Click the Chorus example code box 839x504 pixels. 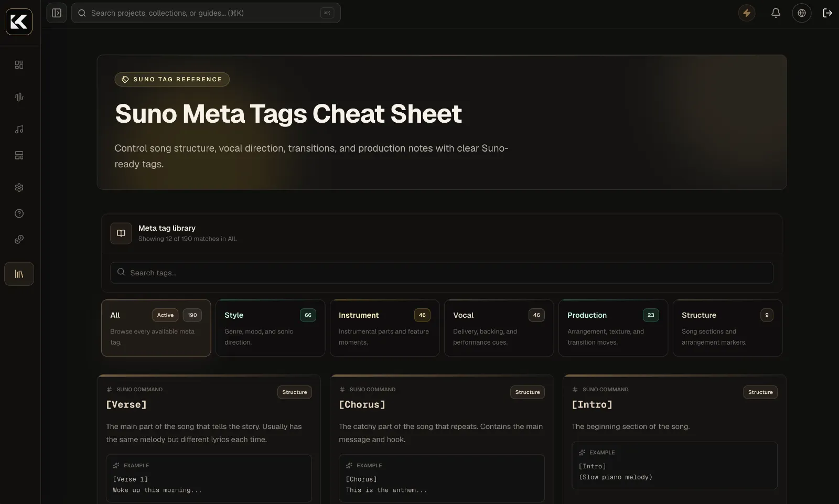442,478
